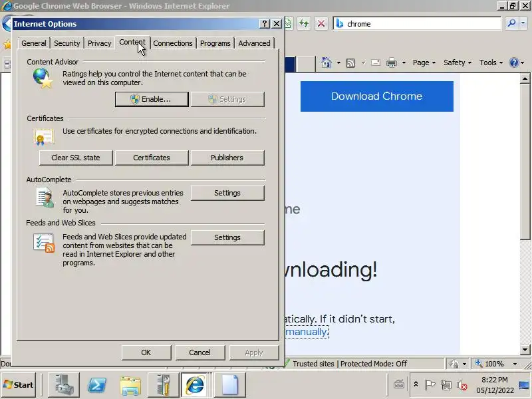This screenshot has width=532, height=399.
Task: Open the Security tab
Action: click(67, 43)
